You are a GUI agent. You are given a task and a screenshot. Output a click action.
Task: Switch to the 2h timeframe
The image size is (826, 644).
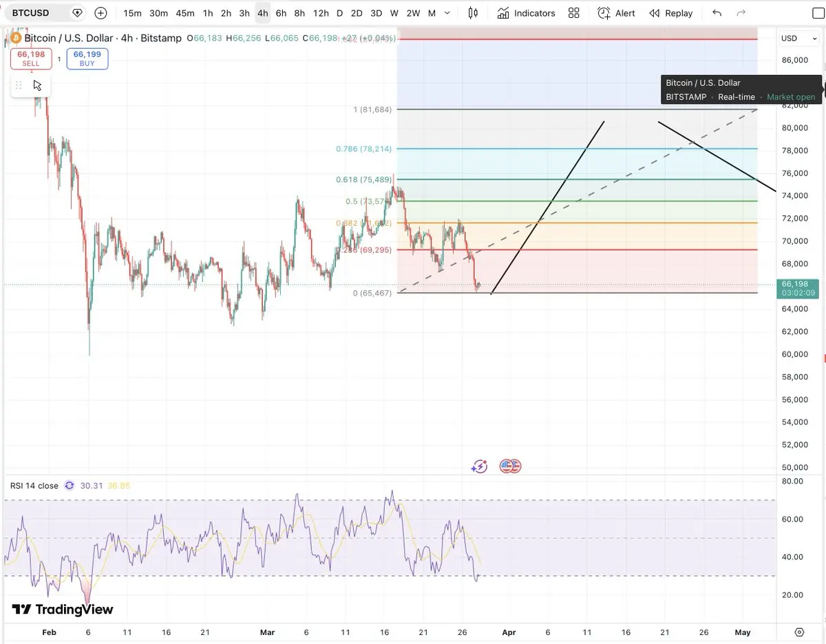pos(226,13)
